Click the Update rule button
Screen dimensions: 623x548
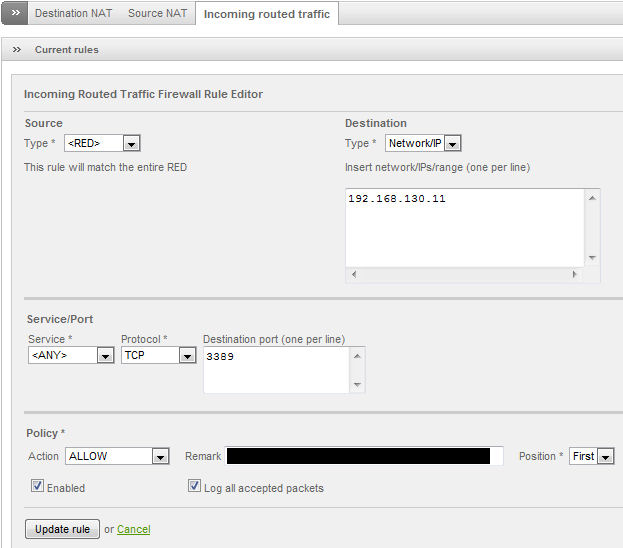click(x=62, y=529)
